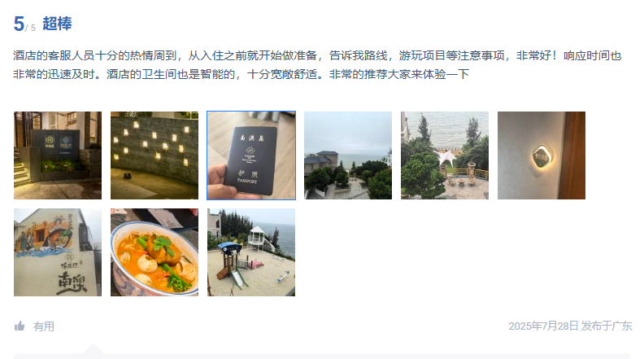
Task: Open the seaside terrace with tent photo
Action: (x=445, y=155)
